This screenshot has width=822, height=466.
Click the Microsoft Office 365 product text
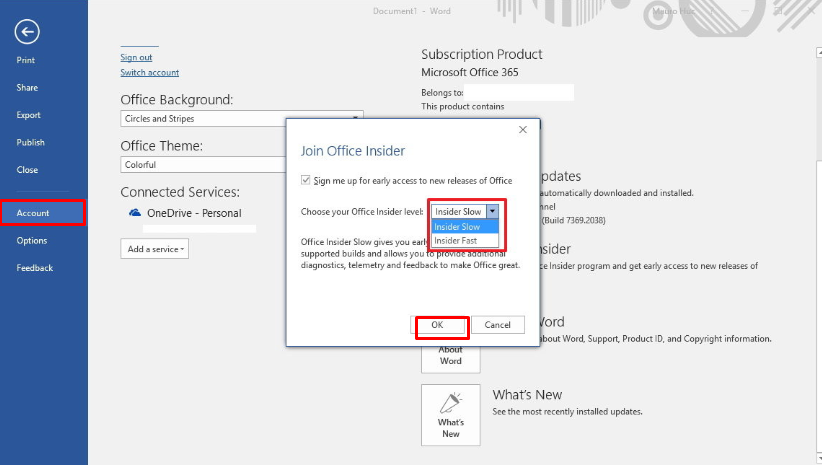pos(470,72)
